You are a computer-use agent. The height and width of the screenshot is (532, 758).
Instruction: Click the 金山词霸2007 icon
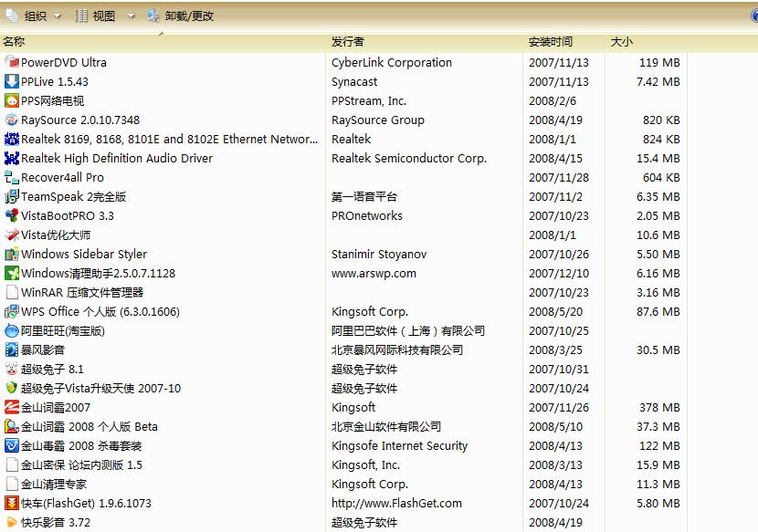click(x=12, y=407)
